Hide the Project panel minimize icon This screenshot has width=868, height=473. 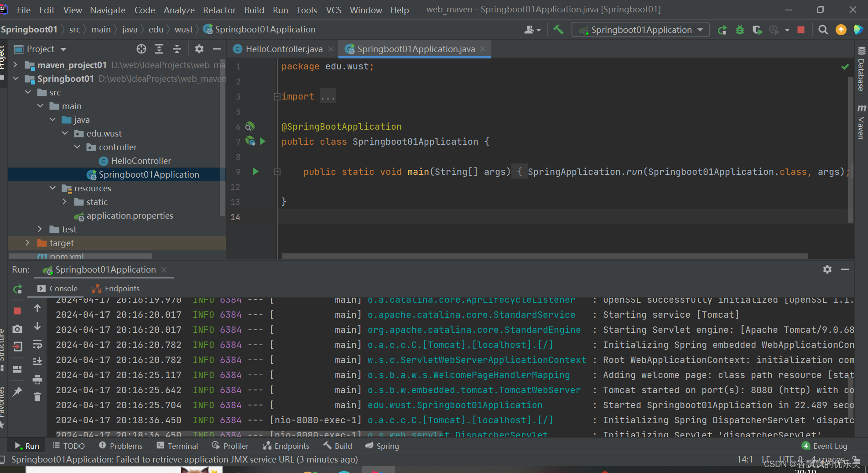pyautogui.click(x=217, y=49)
